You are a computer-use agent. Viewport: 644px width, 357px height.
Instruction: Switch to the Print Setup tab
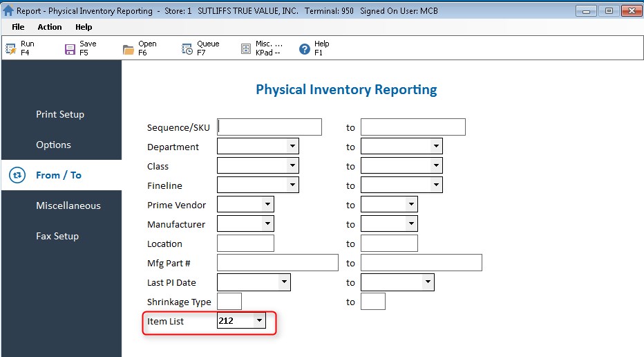60,114
